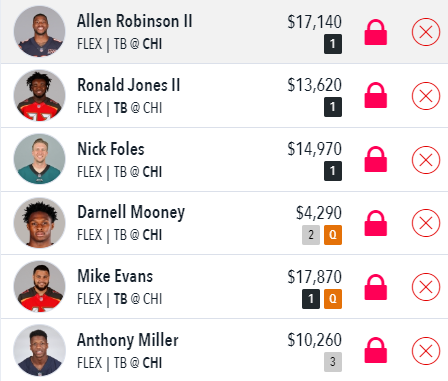
Task: Click the lock icon next to Anthony Miller
Action: coord(376,351)
